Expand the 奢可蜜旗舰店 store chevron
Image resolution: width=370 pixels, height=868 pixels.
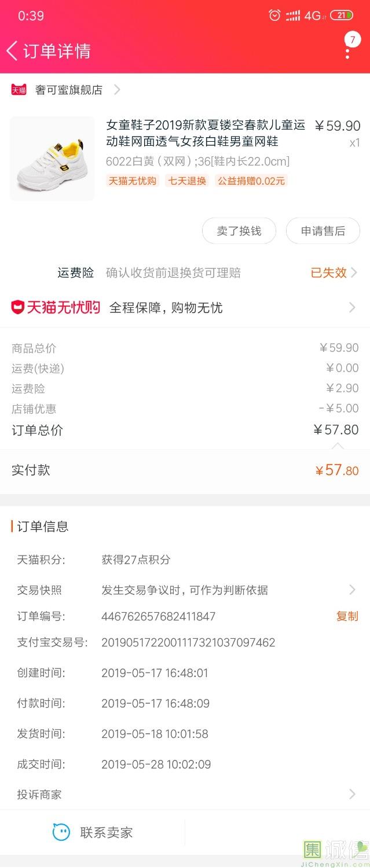pos(117,90)
